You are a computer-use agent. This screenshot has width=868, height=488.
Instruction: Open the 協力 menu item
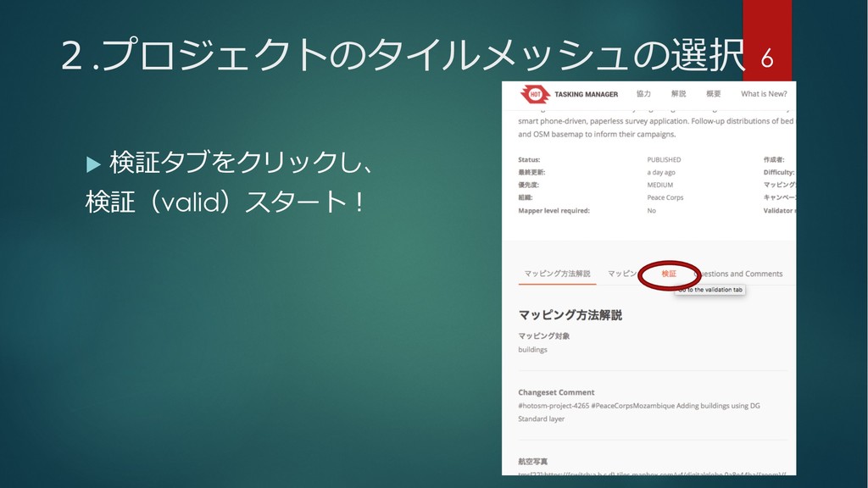643,93
